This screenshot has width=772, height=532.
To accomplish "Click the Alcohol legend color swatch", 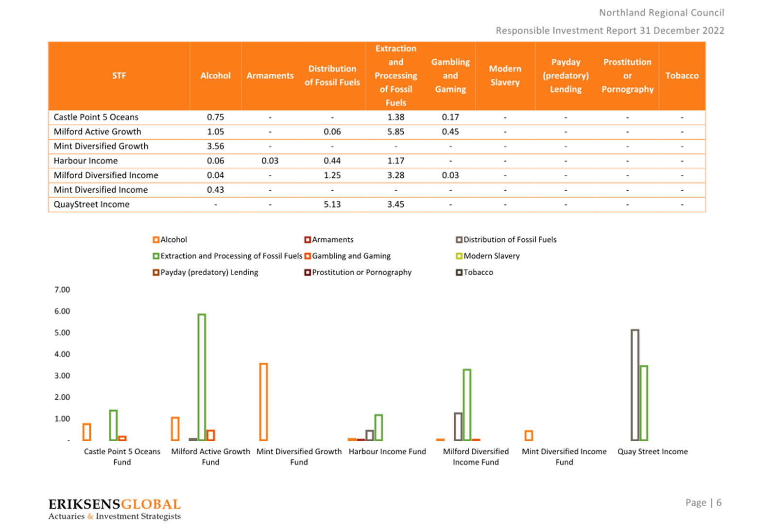I will tap(156, 240).
